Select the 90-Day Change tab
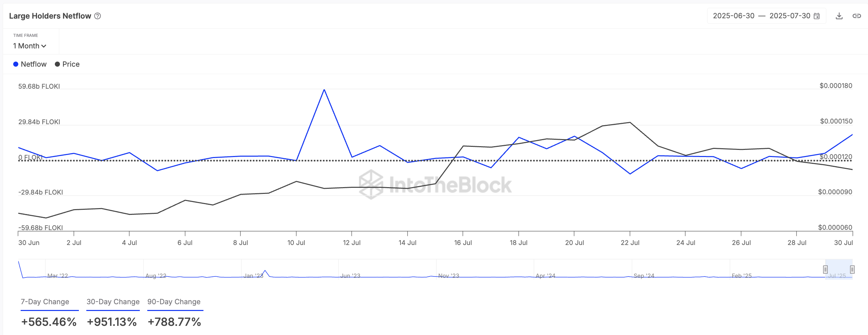This screenshot has height=335, width=868. point(174,302)
